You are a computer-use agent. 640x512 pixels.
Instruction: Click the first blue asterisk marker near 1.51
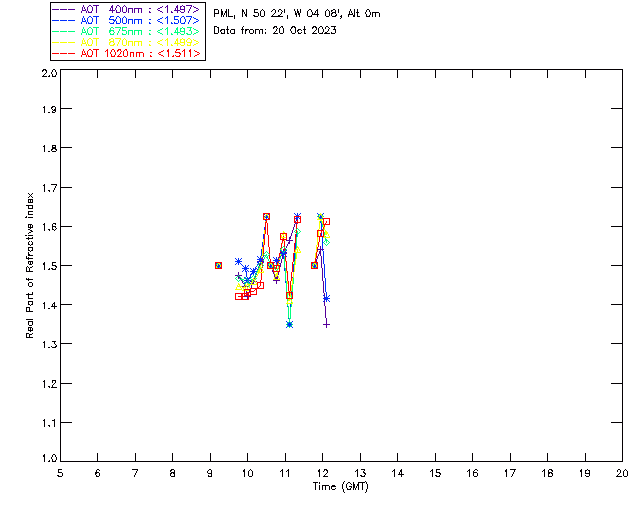pos(238,261)
